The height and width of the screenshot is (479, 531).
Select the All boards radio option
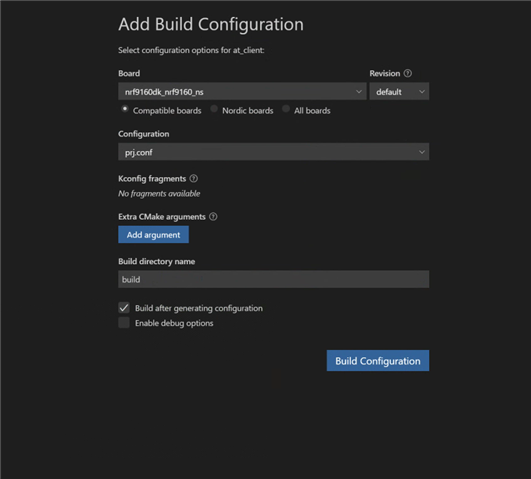coord(286,109)
